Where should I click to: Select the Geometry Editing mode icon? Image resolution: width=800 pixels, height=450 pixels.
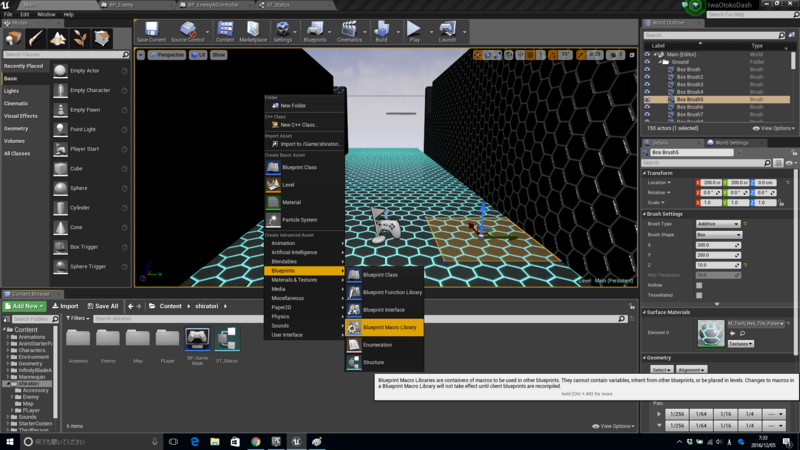tap(102, 38)
